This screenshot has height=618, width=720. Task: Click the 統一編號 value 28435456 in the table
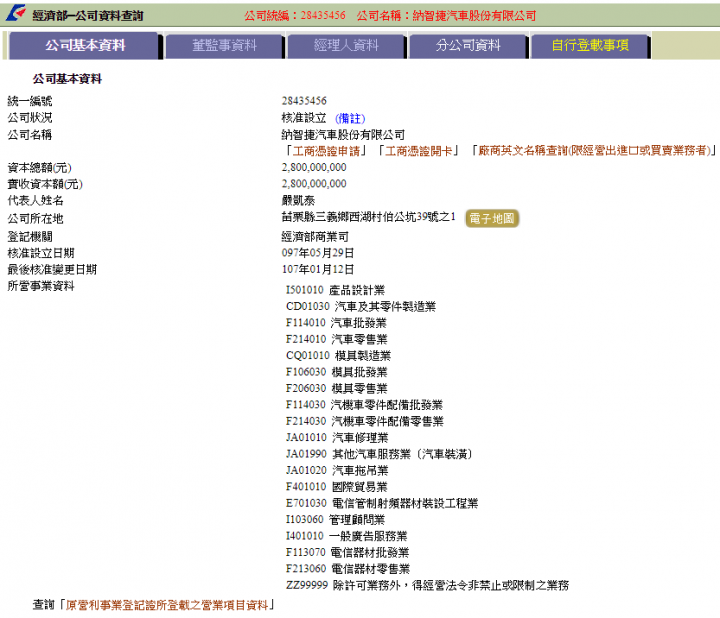(x=304, y=101)
